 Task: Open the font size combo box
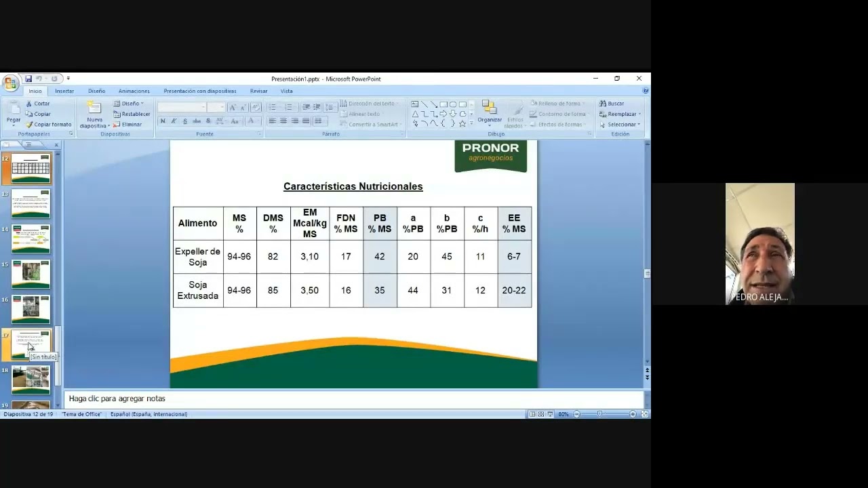[x=216, y=108]
